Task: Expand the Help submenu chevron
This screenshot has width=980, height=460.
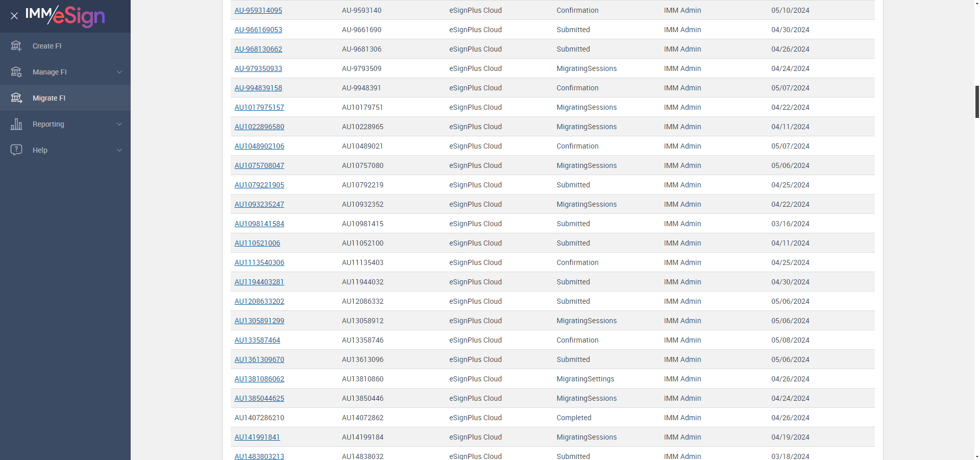Action: pos(119,150)
